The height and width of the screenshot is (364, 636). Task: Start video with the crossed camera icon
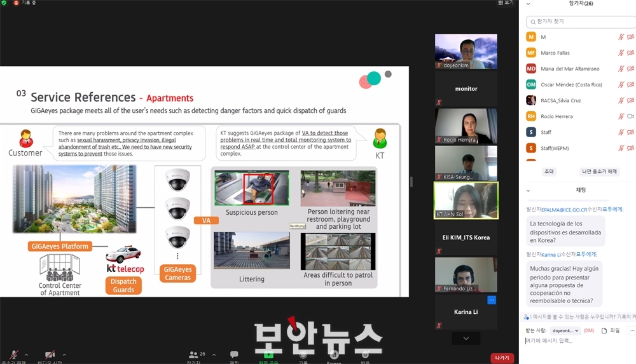coord(50,354)
